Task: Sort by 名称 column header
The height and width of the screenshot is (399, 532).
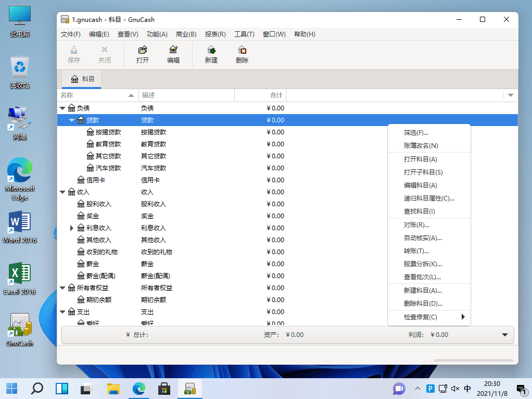Action: (98, 95)
